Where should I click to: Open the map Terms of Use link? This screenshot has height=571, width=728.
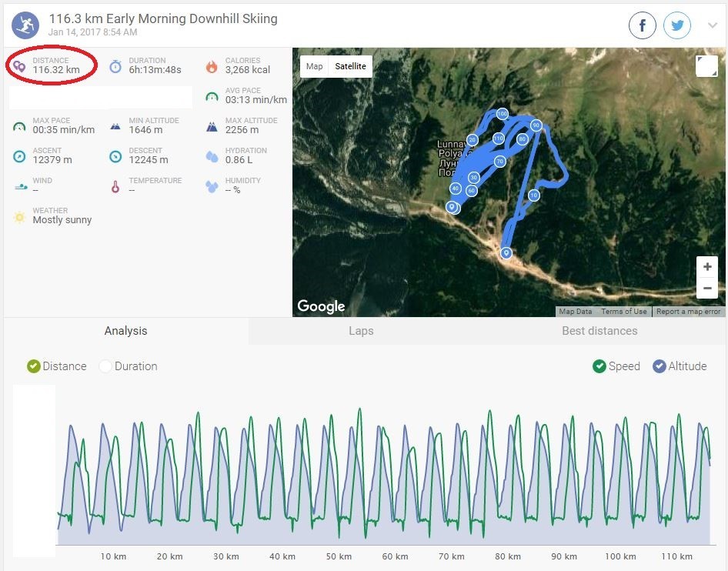tap(623, 312)
